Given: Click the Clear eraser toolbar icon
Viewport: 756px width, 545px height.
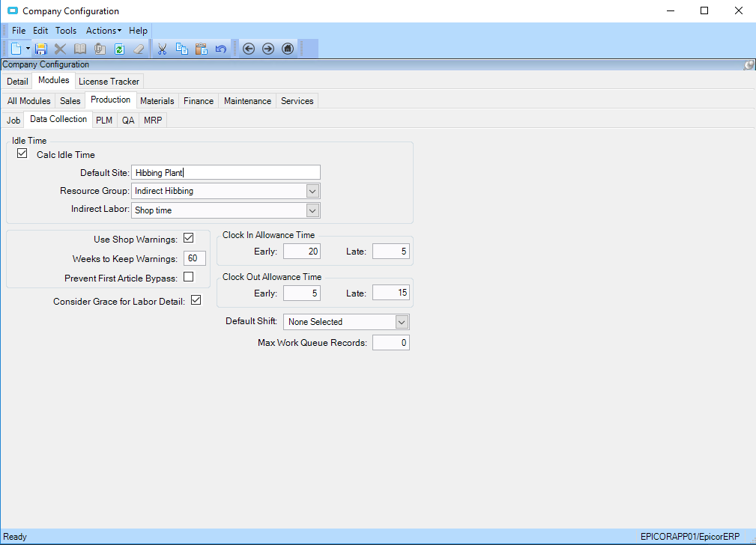Looking at the screenshot, I should [139, 49].
